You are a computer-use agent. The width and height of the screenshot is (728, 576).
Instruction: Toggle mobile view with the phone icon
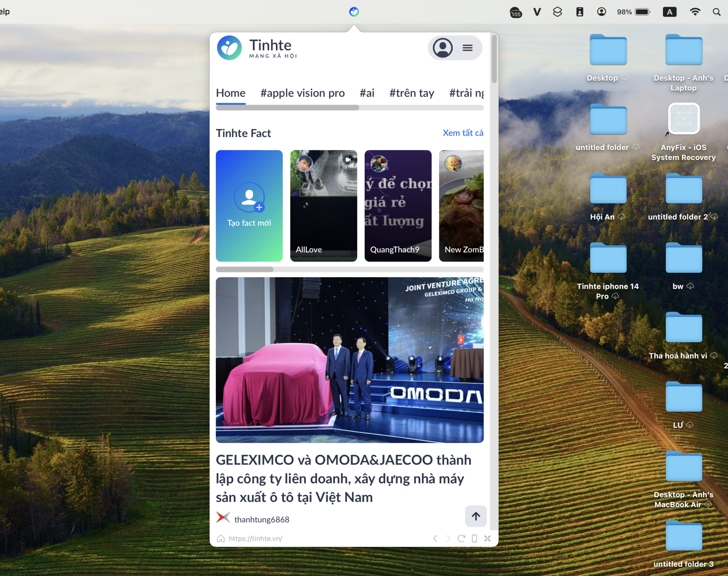coord(474,538)
